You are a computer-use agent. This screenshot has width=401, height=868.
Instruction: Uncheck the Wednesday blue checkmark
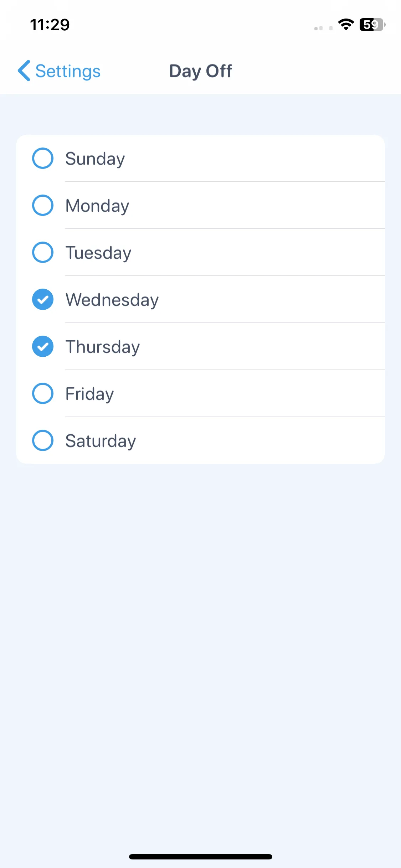43,299
